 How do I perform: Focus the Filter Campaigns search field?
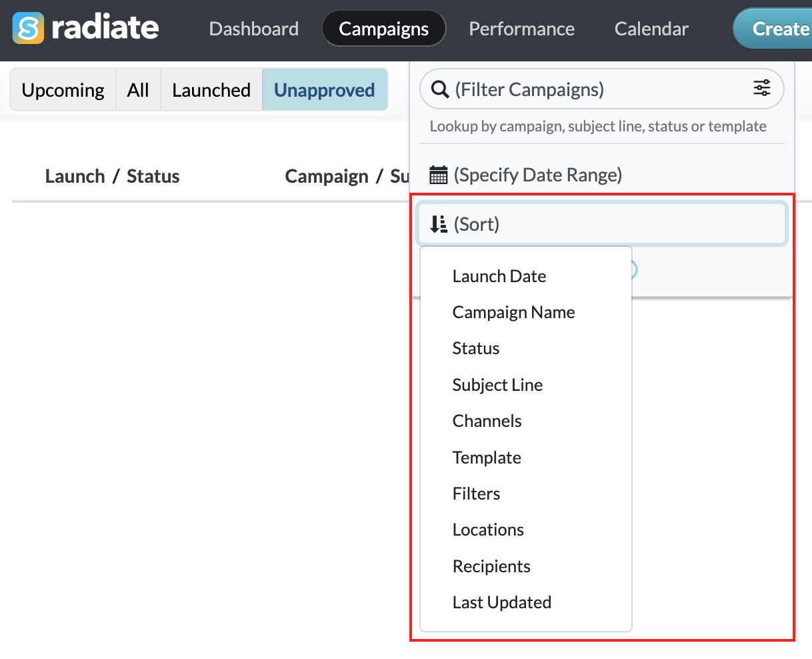point(602,89)
